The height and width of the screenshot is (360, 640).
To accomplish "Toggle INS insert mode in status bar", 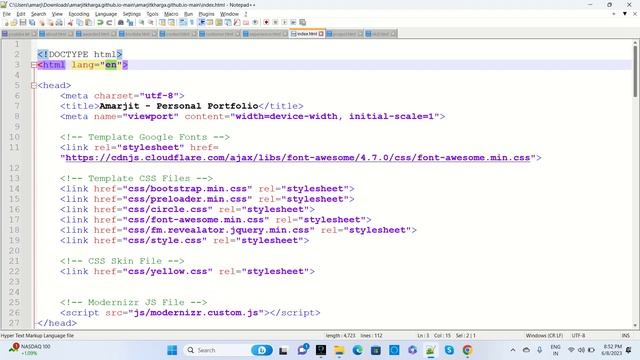I will pos(626,336).
